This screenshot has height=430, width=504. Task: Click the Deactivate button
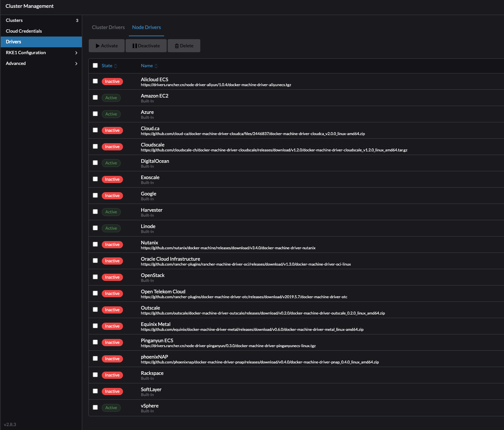coord(146,46)
